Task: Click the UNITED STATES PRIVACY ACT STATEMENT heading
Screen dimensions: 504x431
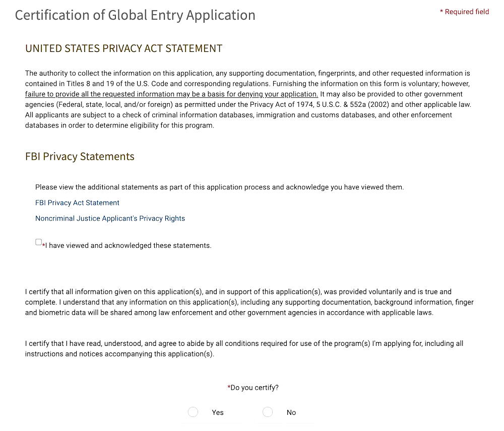Action: pos(123,48)
